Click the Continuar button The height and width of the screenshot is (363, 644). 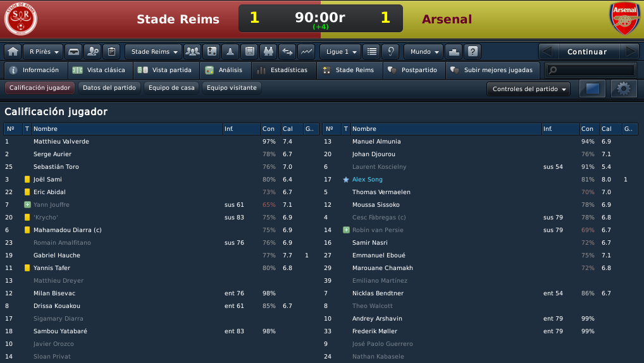[x=587, y=52]
